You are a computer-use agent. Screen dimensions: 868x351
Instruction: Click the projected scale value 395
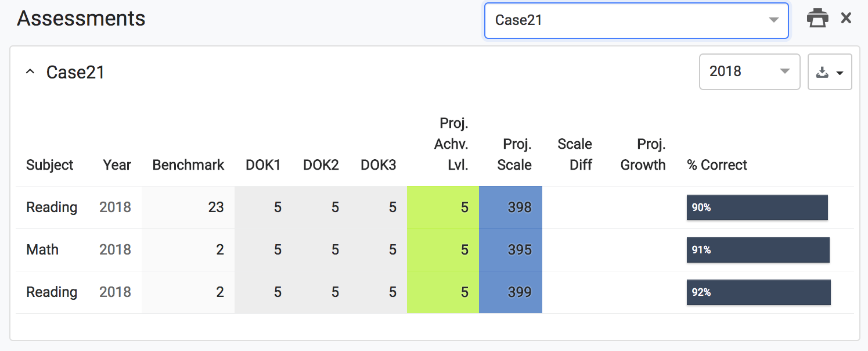520,250
